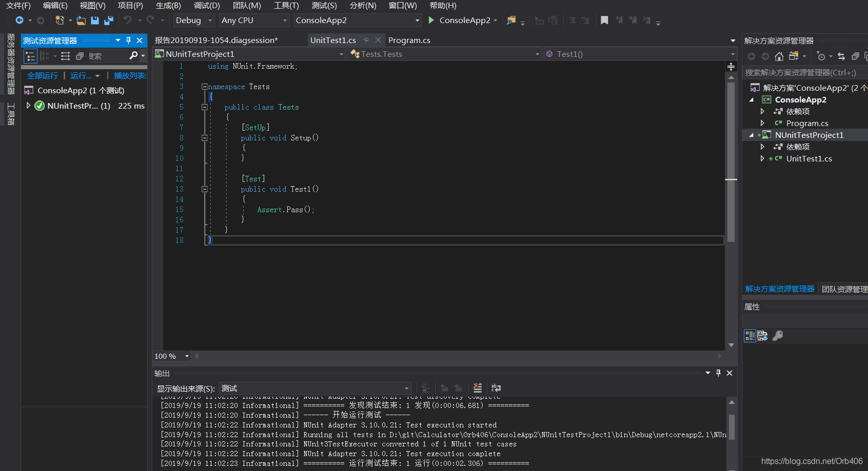Image resolution: width=868 pixels, height=471 pixels.
Task: Click the Clear All icon in output panel
Action: click(x=477, y=388)
